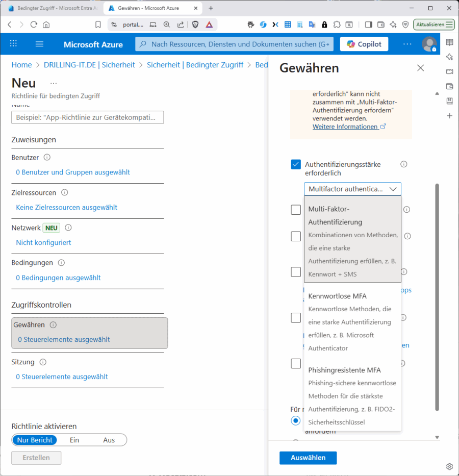Open the Azure app launcher grid
The width and height of the screenshot is (459, 476).
(x=13, y=44)
